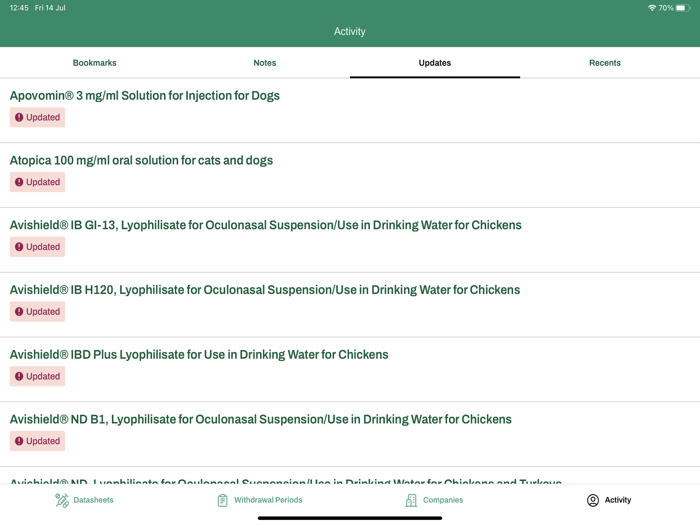700x525 pixels.
Task: Open the Recents tab
Action: pyautogui.click(x=604, y=63)
